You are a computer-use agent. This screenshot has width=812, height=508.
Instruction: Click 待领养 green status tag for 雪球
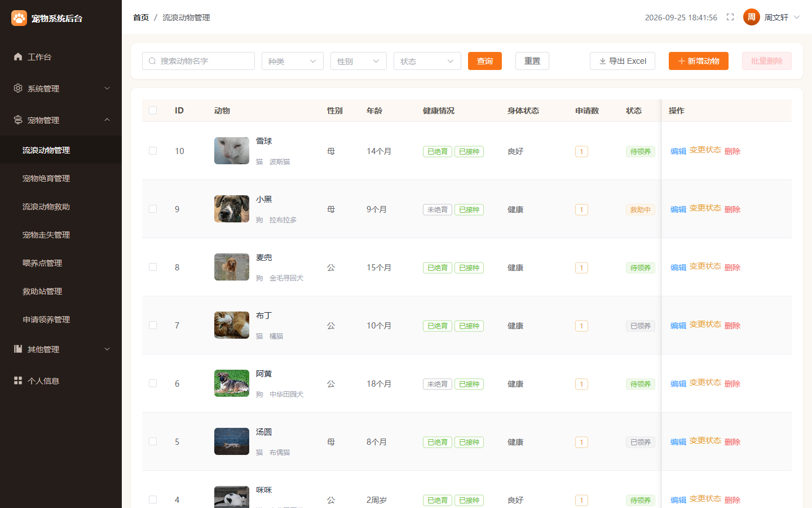(641, 151)
